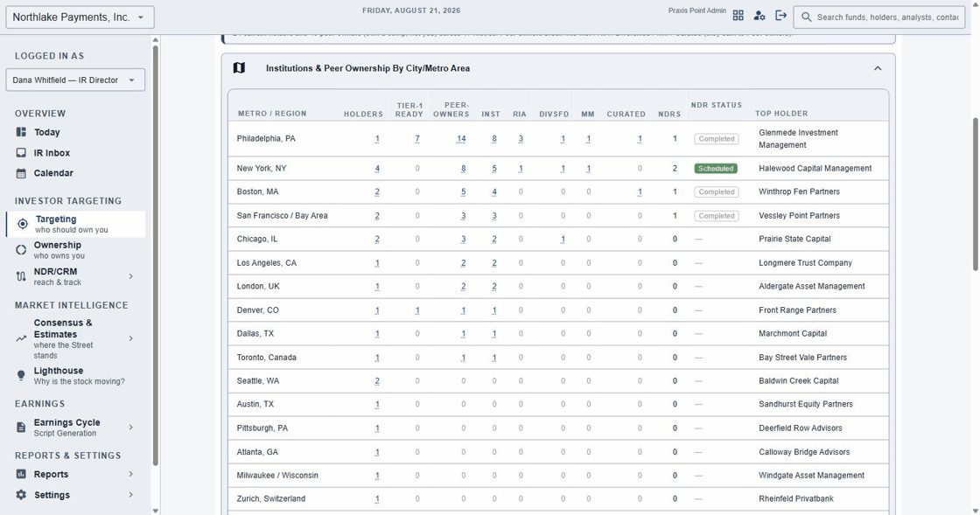Click the Completed status for Boston

pyautogui.click(x=717, y=192)
